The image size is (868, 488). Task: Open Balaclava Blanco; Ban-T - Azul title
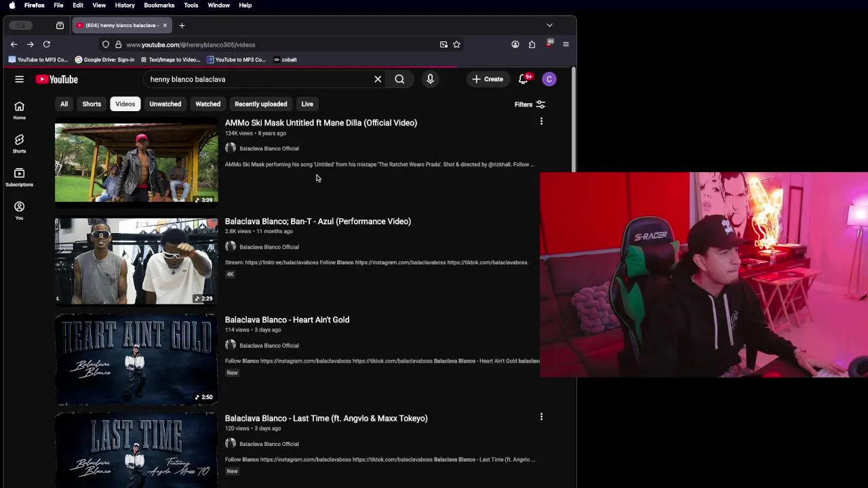[x=318, y=221]
